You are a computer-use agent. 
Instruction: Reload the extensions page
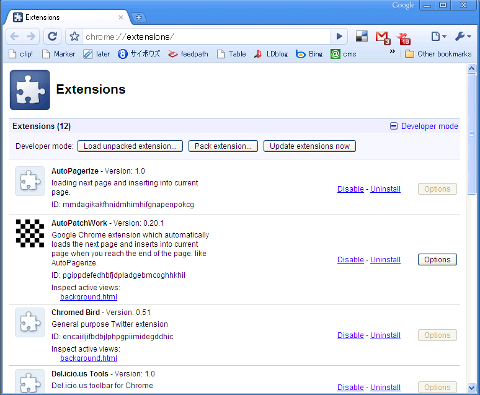coord(52,36)
